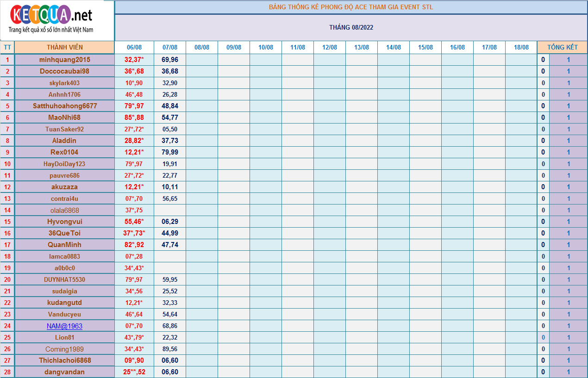Screen dimensions: 588x378
Task: Select the dangvandan member cell
Action: [64, 372]
